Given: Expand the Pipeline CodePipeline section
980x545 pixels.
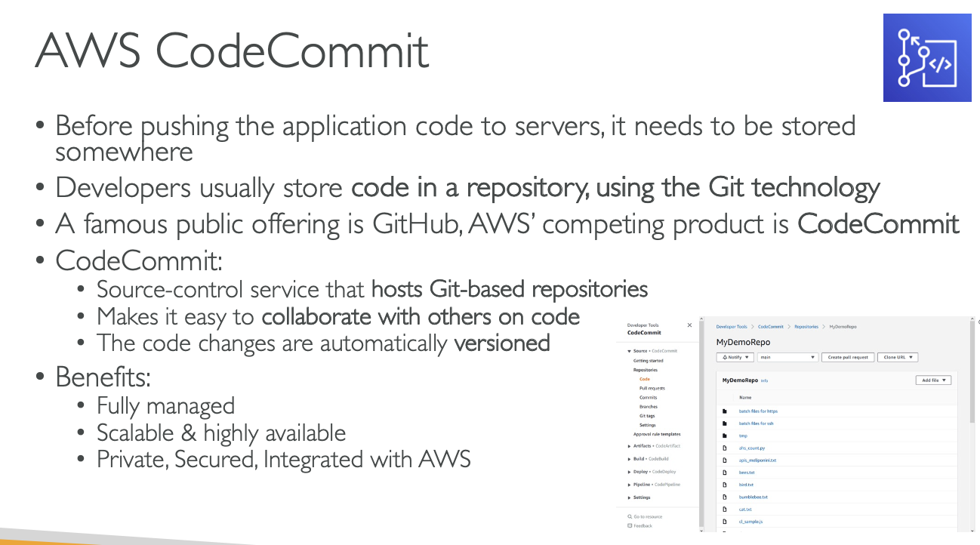Looking at the screenshot, I should 629,485.
